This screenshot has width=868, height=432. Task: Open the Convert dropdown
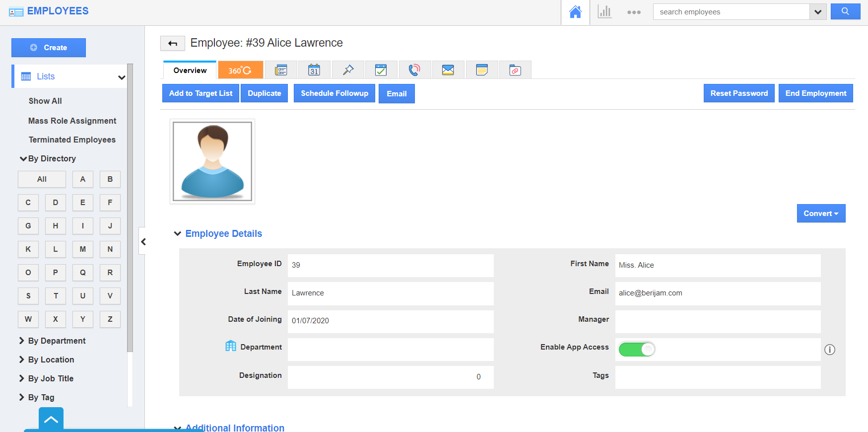tap(821, 214)
